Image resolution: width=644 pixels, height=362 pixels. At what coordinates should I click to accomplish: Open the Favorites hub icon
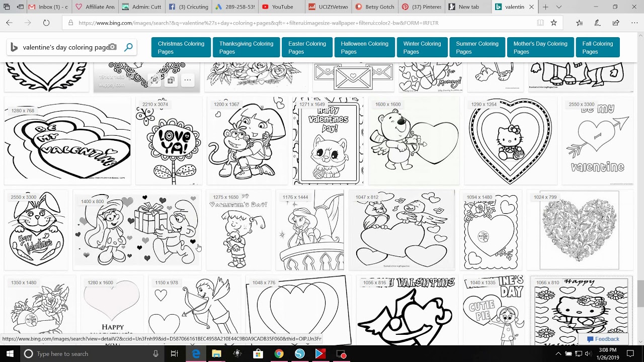579,23
